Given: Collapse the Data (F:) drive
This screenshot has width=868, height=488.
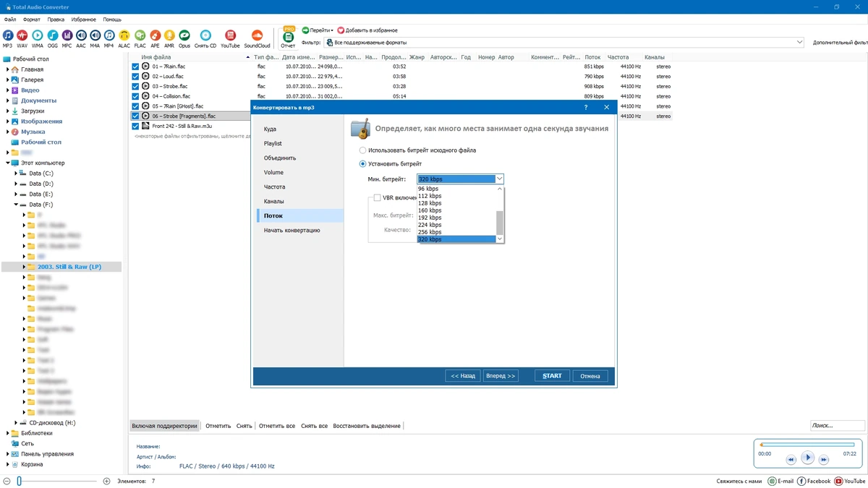Looking at the screenshot, I should [16, 205].
